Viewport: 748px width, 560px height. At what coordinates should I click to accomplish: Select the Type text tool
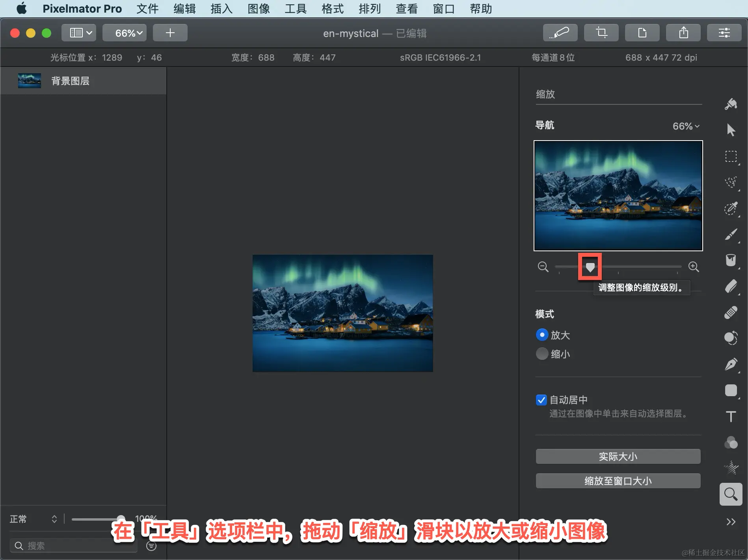731,416
